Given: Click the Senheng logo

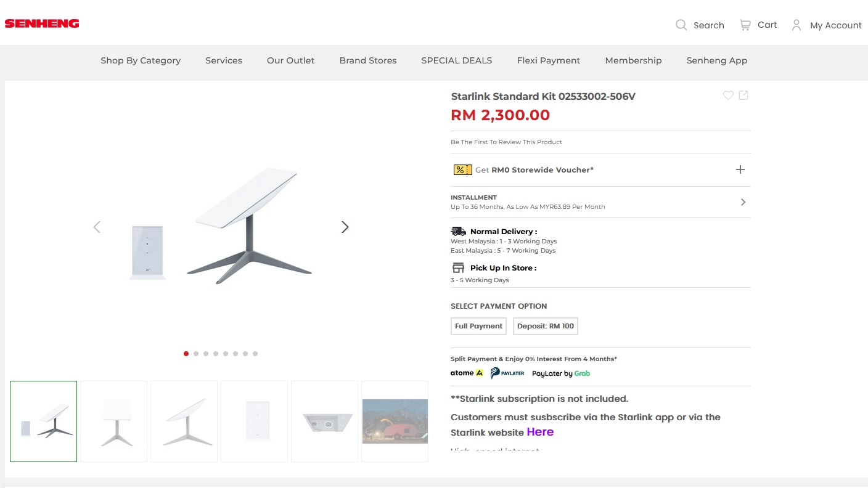Looking at the screenshot, I should 42,24.
